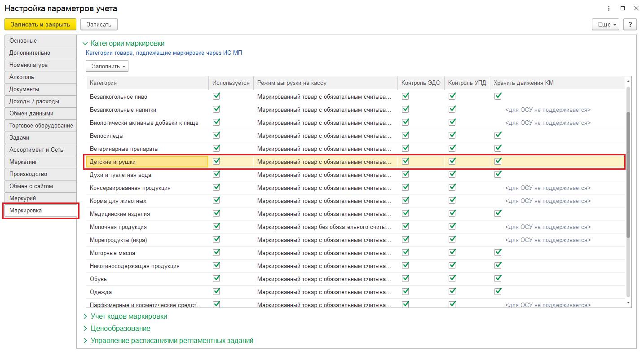This screenshot has width=644, height=352.
Task: Toggle Хранить движения КМ for Обувь
Action: (498, 278)
